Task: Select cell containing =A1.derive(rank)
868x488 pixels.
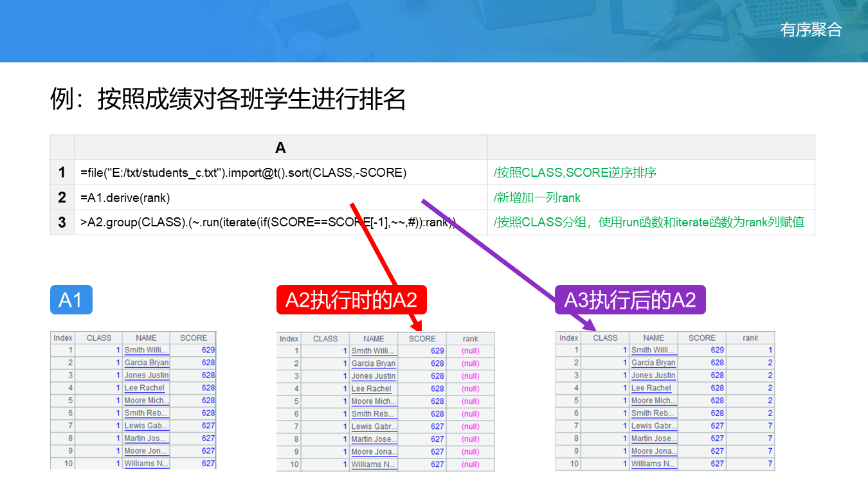Action: pyautogui.click(x=281, y=197)
